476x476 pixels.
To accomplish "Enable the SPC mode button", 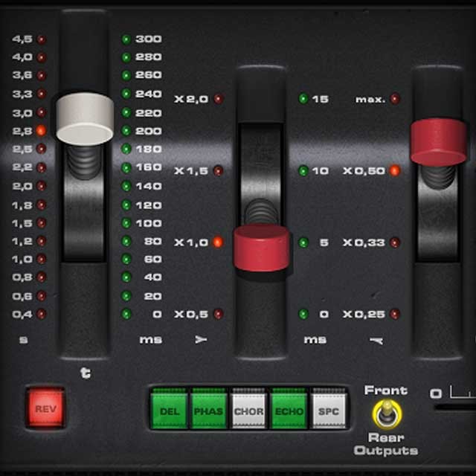I will [x=328, y=411].
